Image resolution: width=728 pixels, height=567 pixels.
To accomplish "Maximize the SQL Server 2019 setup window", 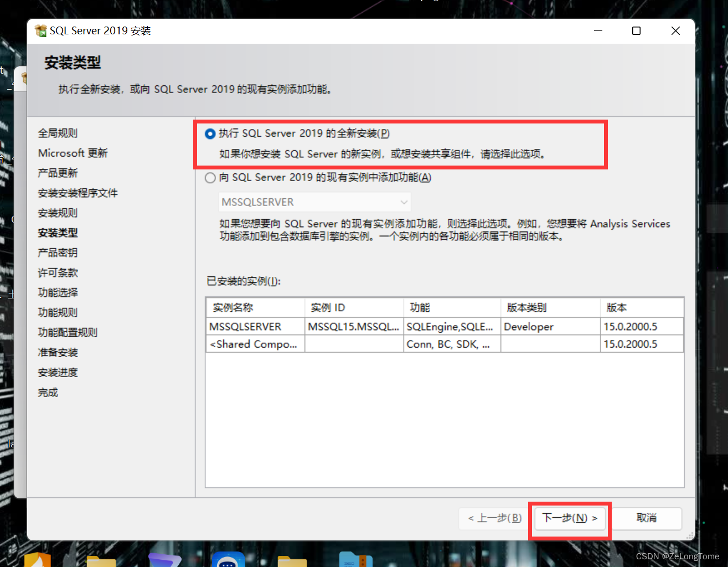I will tap(637, 31).
